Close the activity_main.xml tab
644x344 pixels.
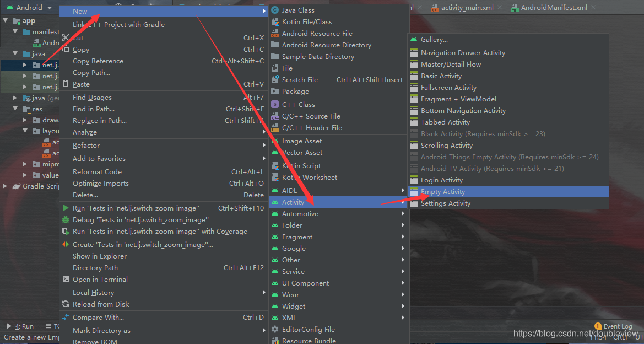pyautogui.click(x=500, y=7)
